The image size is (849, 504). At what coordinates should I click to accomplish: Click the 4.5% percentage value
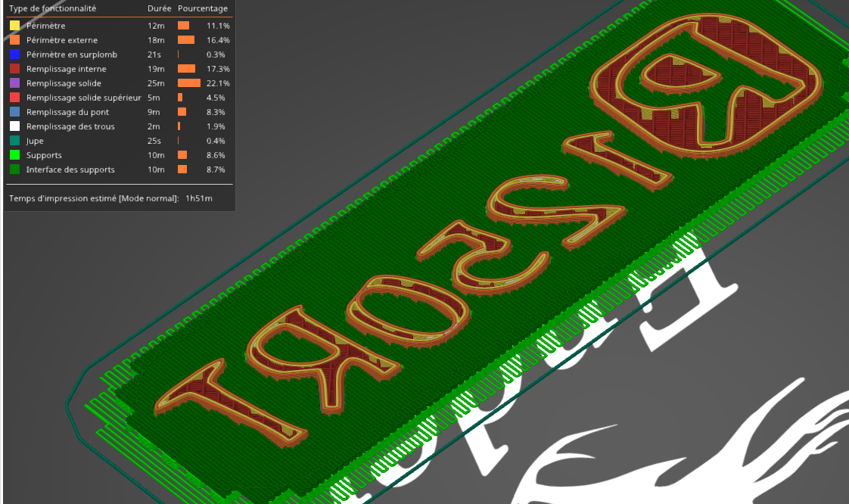tap(216, 98)
